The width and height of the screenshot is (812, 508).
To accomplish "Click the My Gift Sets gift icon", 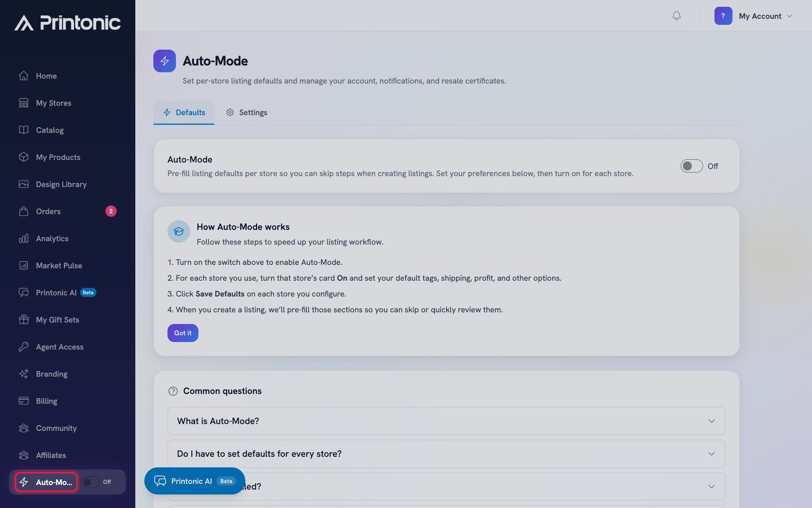I will 24,319.
